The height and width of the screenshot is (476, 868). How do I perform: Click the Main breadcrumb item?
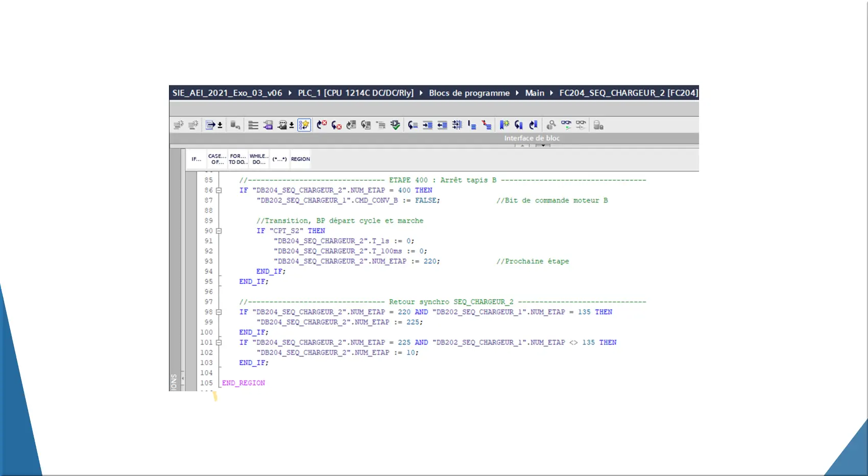coord(535,93)
